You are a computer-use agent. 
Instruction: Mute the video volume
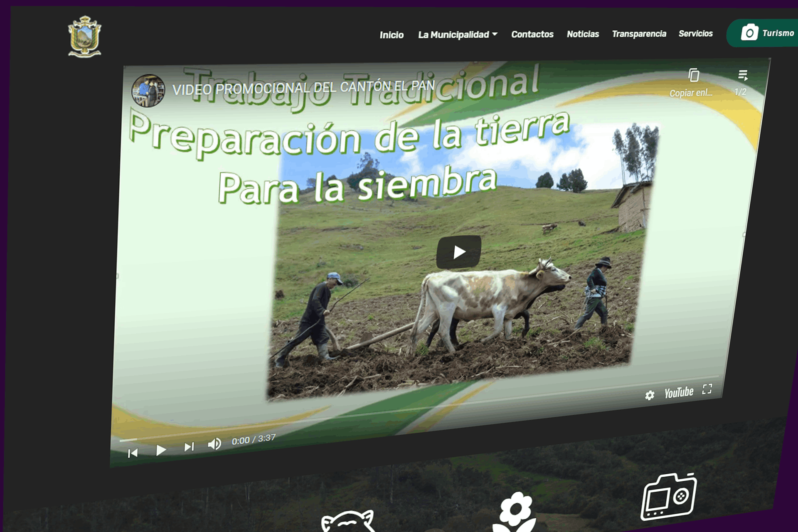(214, 444)
